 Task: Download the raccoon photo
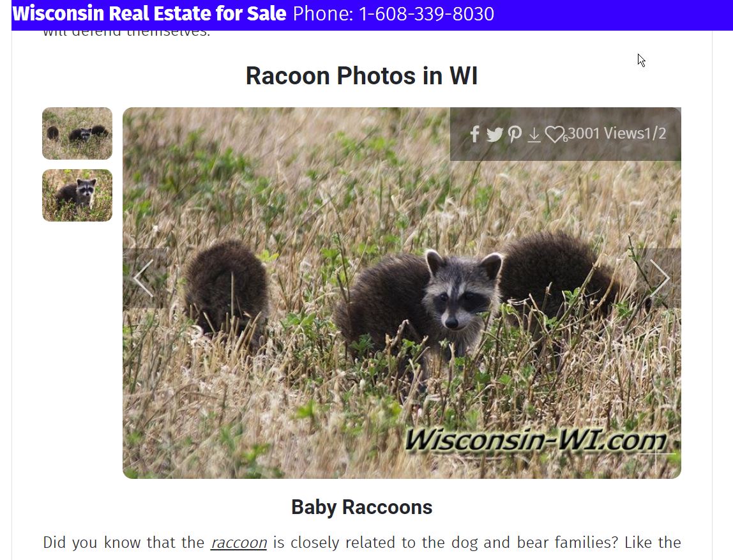pyautogui.click(x=534, y=135)
